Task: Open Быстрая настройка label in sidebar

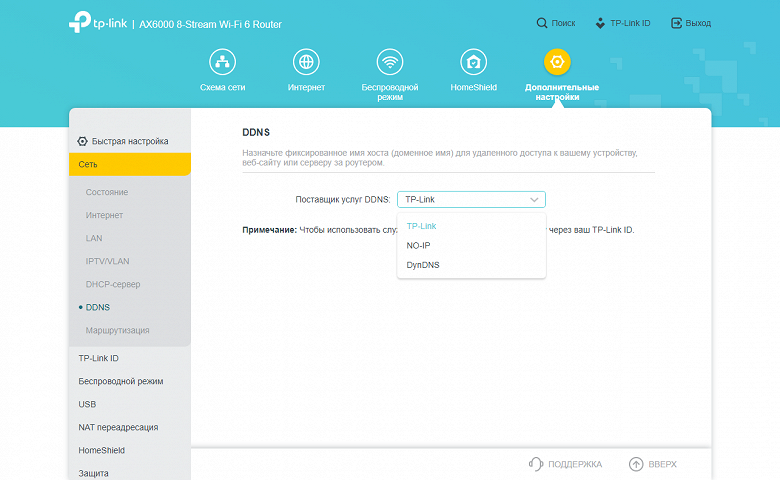Action: (x=130, y=141)
